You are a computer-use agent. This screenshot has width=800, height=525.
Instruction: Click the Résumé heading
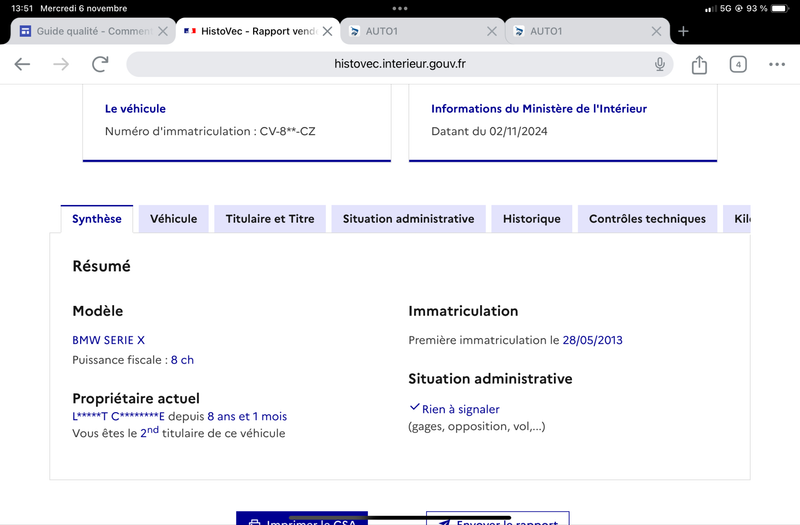[x=102, y=266]
